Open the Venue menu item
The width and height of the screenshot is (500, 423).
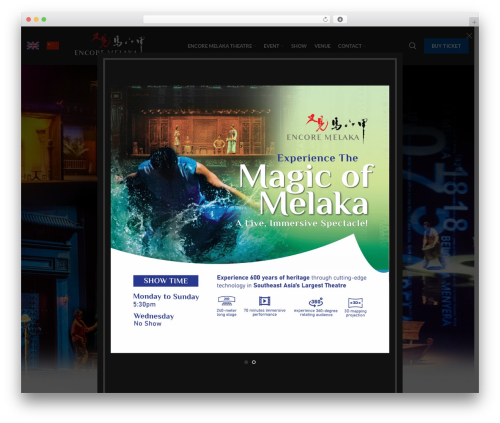click(322, 46)
